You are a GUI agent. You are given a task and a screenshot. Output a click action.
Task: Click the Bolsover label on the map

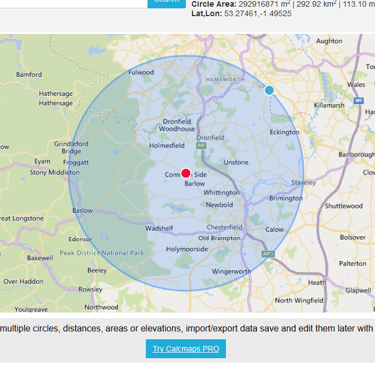[353, 237]
